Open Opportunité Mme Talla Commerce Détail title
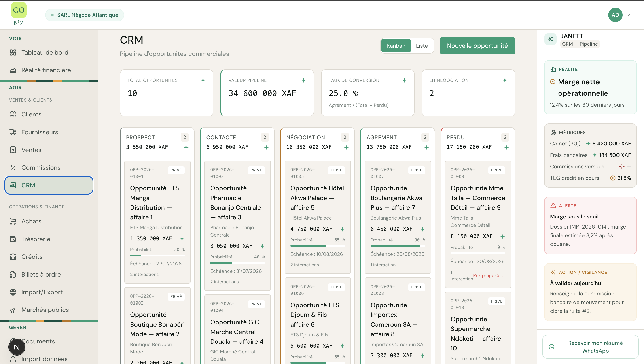Viewport: 644px width, 364px height. tap(478, 198)
